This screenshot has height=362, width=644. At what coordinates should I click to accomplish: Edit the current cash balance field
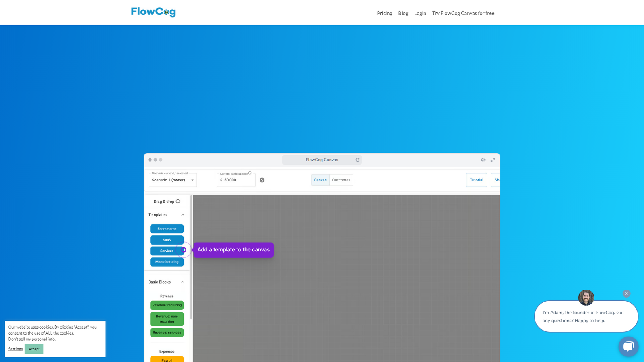(236, 180)
